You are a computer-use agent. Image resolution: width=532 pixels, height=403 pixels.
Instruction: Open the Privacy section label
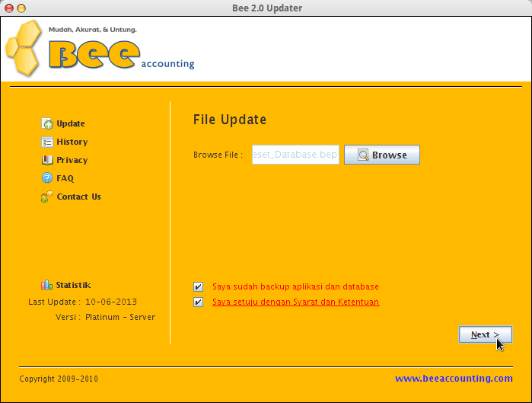72,160
